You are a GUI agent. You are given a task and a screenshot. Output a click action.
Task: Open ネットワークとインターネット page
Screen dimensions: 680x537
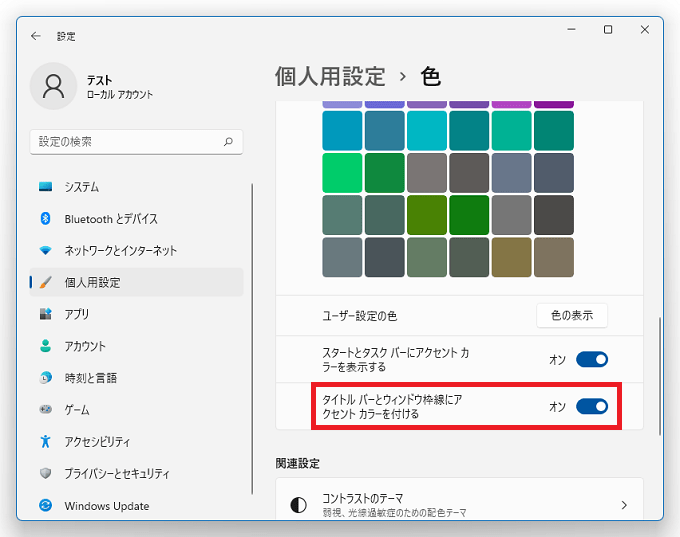[136, 250]
